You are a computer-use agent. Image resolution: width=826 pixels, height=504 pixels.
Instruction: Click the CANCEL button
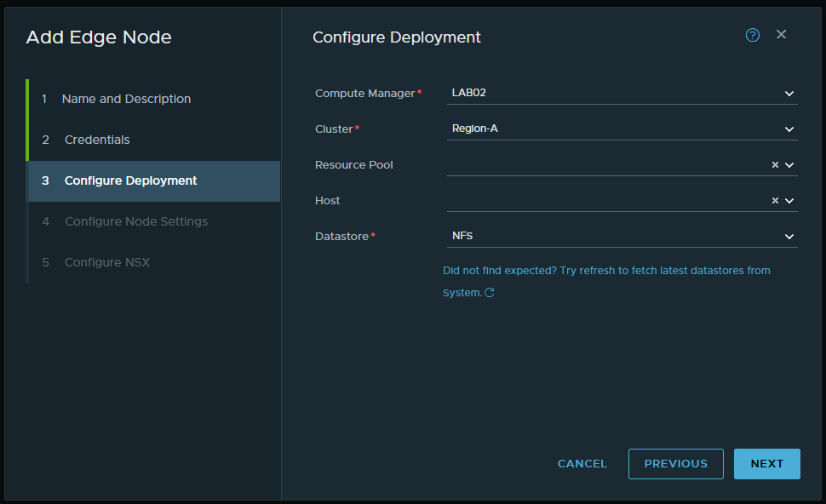pos(582,464)
